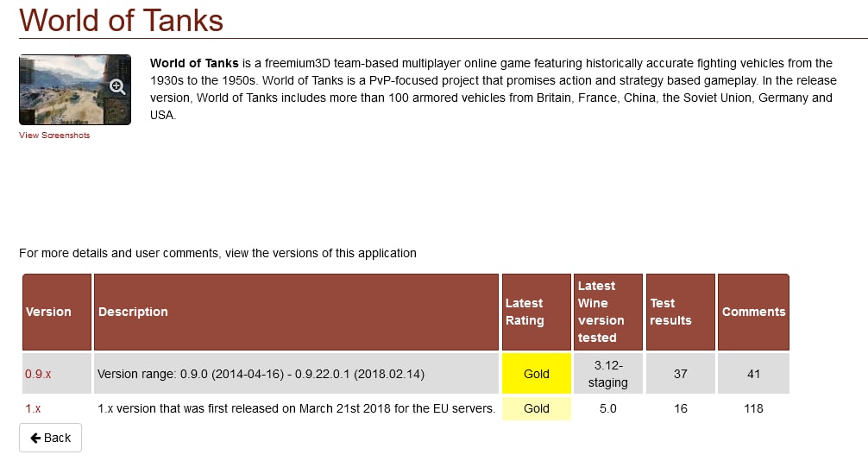
Task: Click the 0.9.x version range description
Action: [x=261, y=374]
